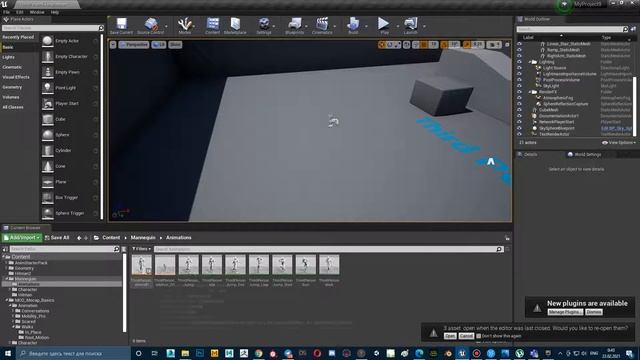Viewport: 640px width, 360px height.
Task: Cancel the re-open assets prompt
Action: pos(466,336)
